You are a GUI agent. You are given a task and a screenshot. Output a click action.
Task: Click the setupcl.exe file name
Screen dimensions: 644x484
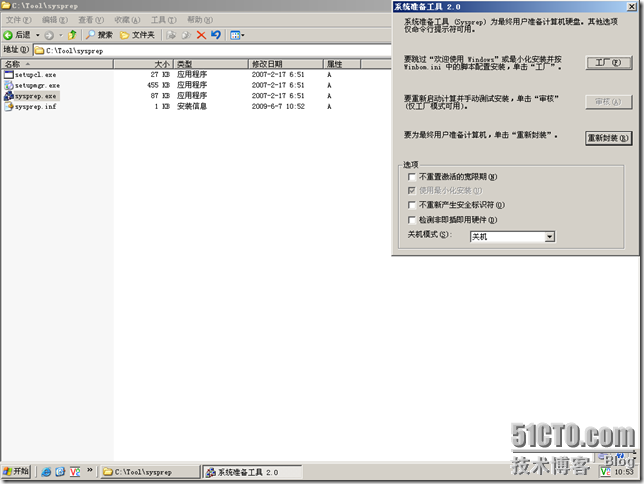35,75
